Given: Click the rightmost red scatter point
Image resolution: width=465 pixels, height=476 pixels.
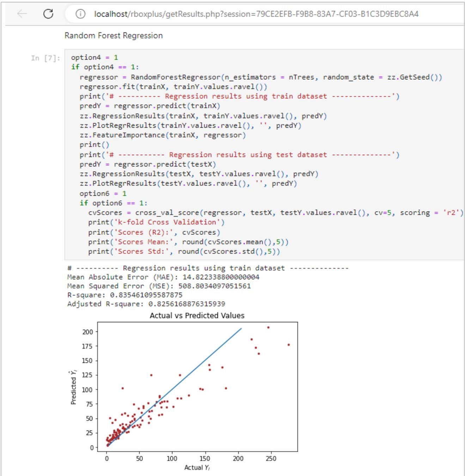Looking at the screenshot, I should point(289,345).
